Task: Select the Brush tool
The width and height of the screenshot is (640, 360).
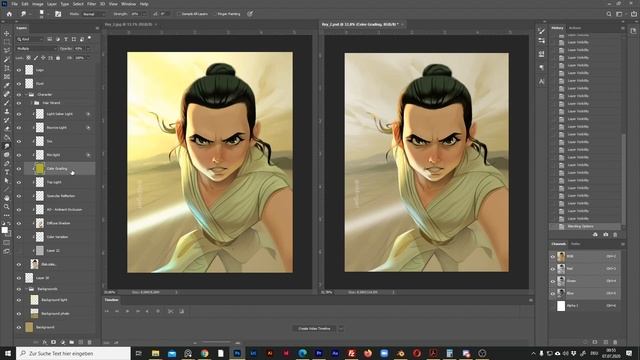Action: [7, 102]
